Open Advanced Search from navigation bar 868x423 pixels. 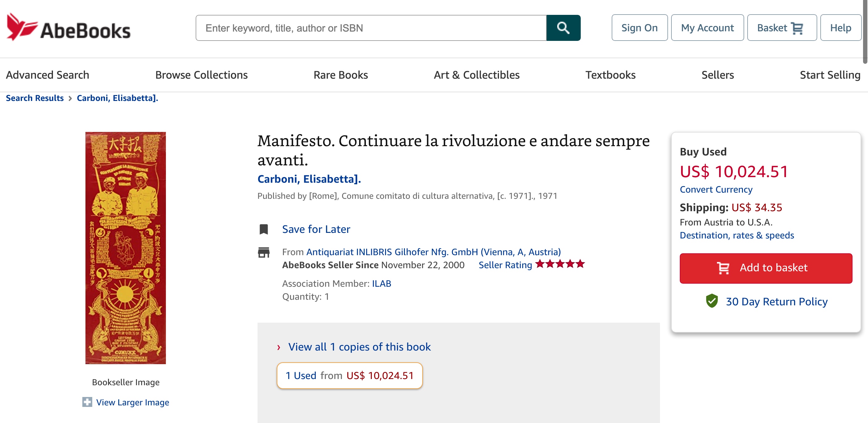(x=47, y=75)
